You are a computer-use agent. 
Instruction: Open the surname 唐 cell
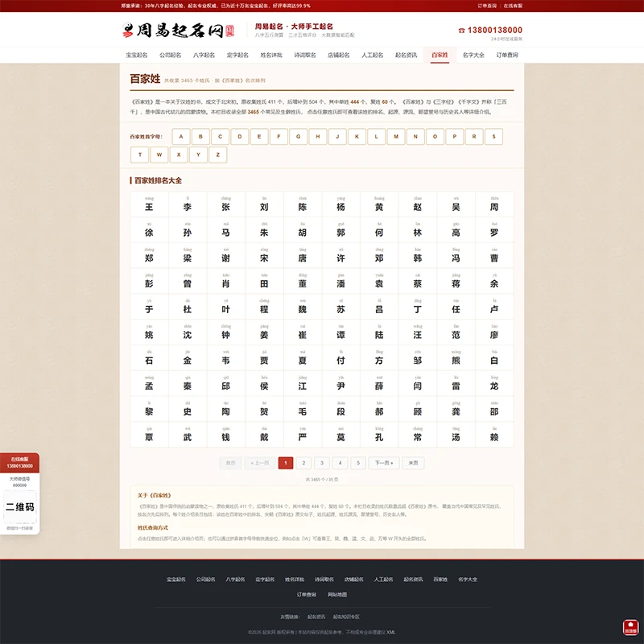click(x=303, y=255)
